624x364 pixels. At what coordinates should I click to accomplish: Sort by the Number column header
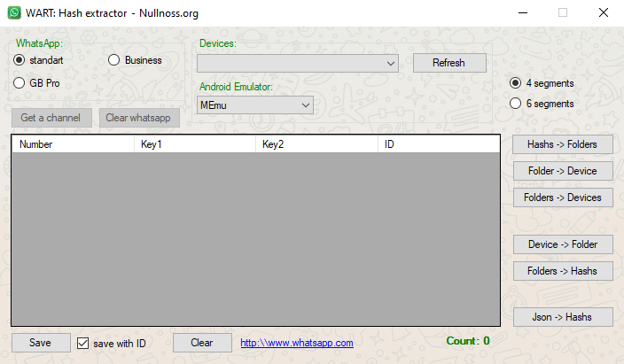point(73,144)
